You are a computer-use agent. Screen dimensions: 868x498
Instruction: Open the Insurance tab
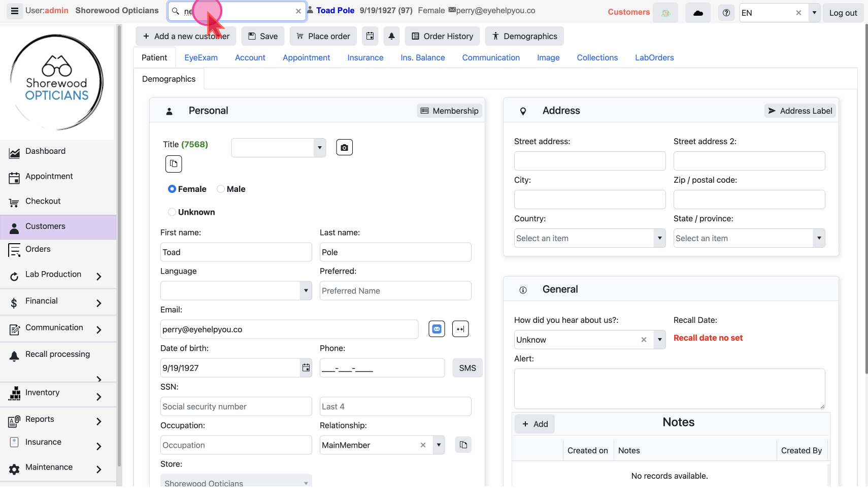click(365, 58)
